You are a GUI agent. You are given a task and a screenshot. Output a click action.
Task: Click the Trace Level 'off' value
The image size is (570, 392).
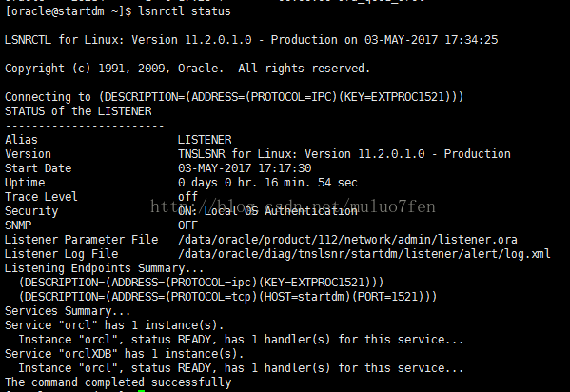tap(187, 196)
